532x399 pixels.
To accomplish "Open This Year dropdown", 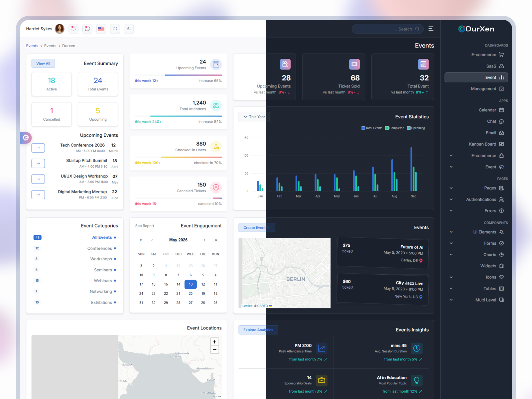I will click(254, 117).
